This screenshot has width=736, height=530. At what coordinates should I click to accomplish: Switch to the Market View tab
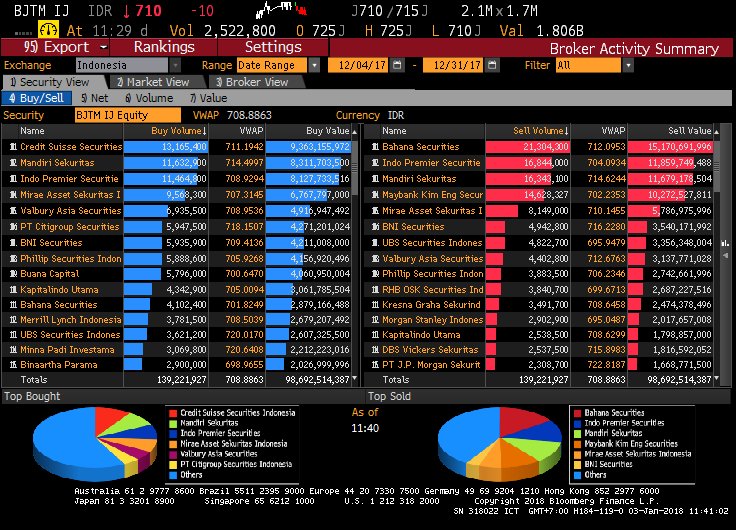click(x=152, y=82)
